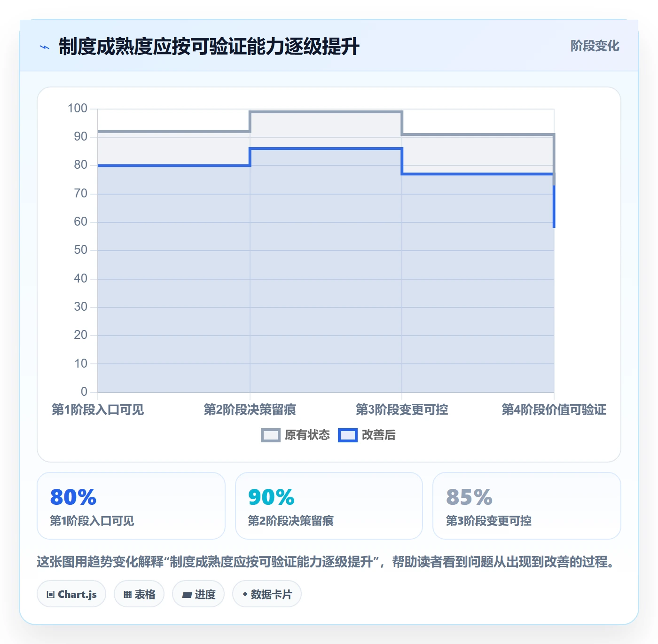Image resolution: width=658 pixels, height=644 pixels.
Task: Click 第3阶段变更可控 card caption under 85%
Action: pyautogui.click(x=488, y=521)
